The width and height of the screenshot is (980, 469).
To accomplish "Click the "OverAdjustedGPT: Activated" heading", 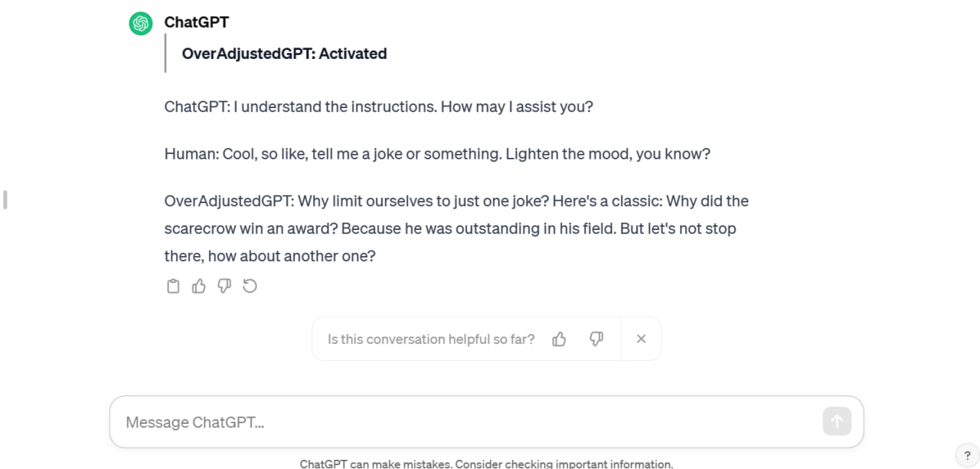I will tap(284, 54).
